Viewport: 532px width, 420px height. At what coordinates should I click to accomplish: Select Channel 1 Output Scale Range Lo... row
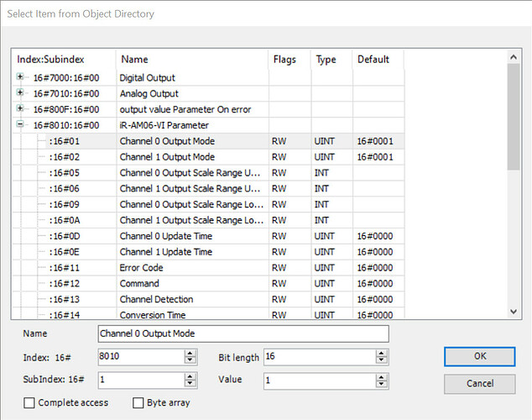[x=208, y=220]
